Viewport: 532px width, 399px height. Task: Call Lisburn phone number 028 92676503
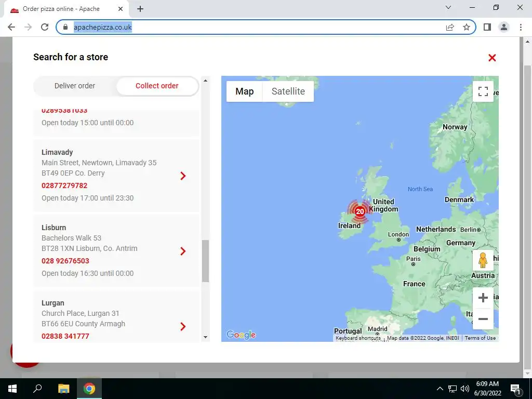pyautogui.click(x=65, y=261)
